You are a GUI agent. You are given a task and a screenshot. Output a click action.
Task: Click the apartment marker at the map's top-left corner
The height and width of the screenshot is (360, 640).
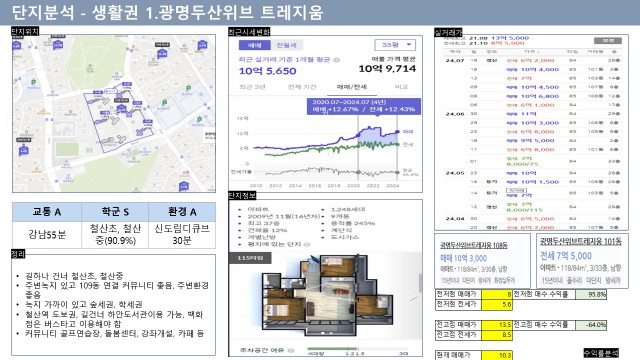coord(17,45)
